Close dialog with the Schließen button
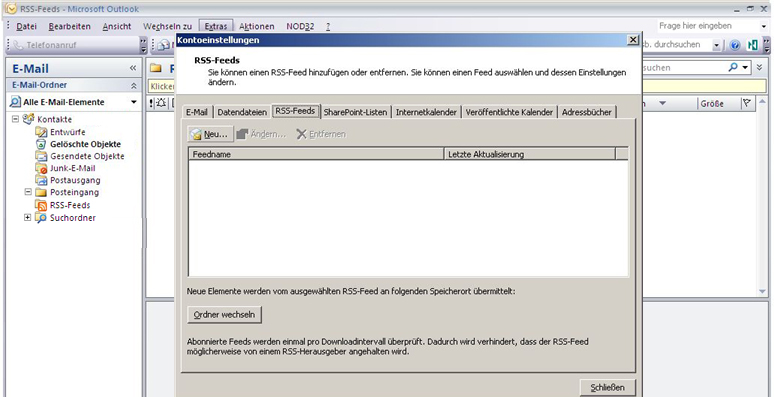 [607, 388]
